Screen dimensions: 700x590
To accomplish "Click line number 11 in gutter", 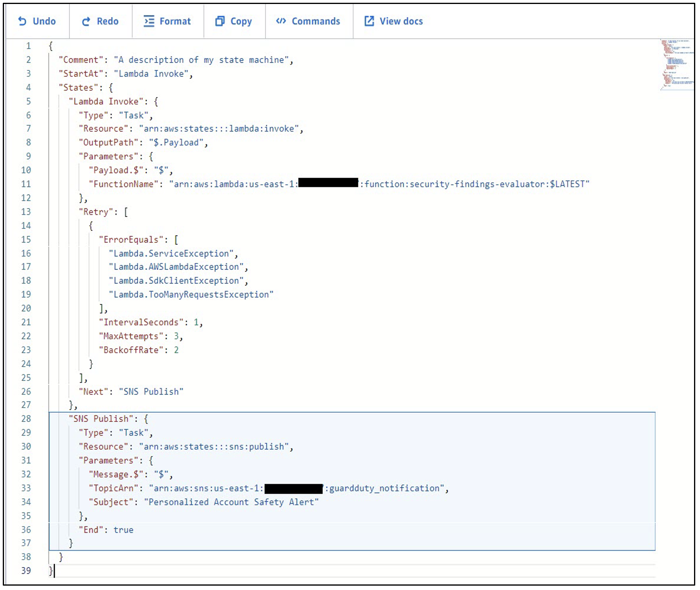I will pyautogui.click(x=26, y=184).
